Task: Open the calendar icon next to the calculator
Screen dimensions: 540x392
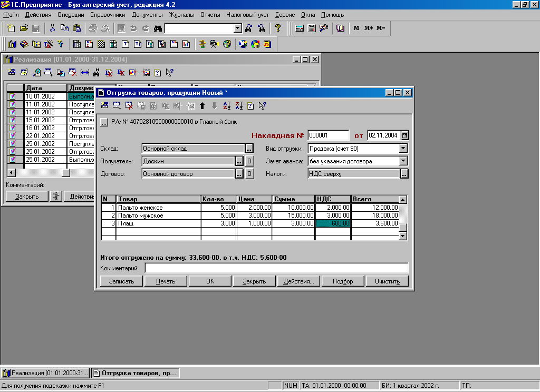Action: [312, 28]
